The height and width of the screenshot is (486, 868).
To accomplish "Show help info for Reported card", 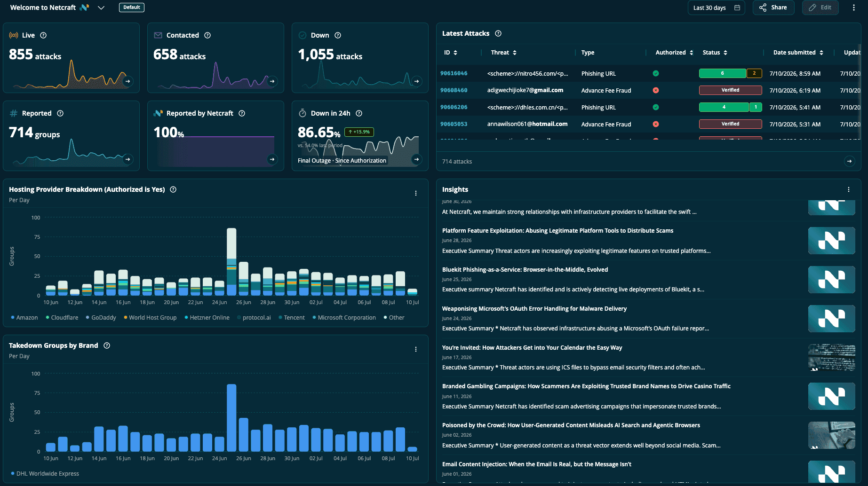I will pos(60,113).
